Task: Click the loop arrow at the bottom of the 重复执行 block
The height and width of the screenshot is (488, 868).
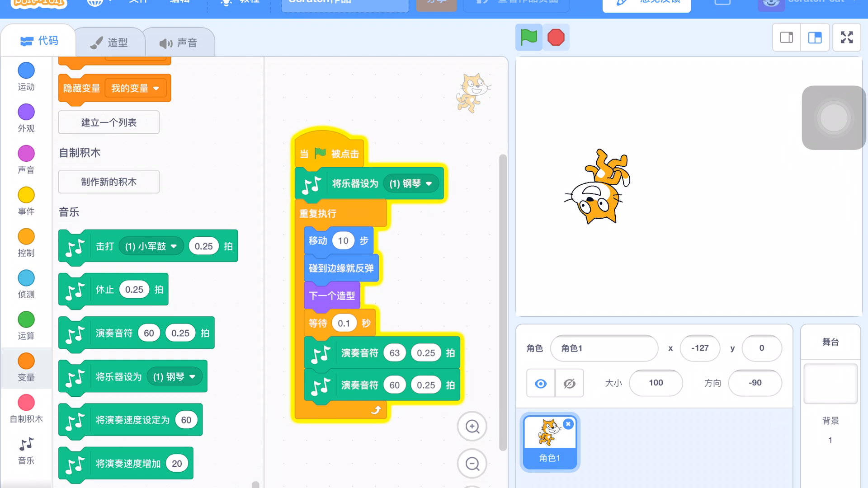Action: click(x=376, y=410)
